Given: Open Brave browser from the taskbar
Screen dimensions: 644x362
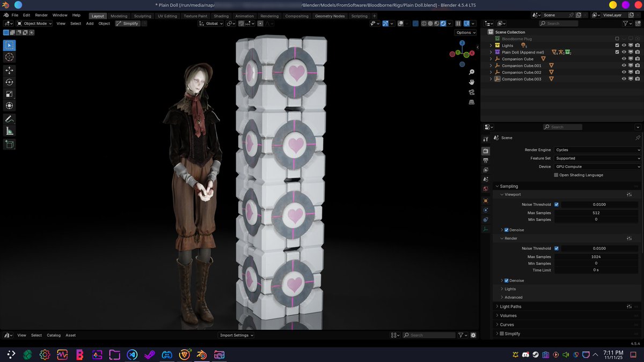Looking at the screenshot, I should coord(184,354).
